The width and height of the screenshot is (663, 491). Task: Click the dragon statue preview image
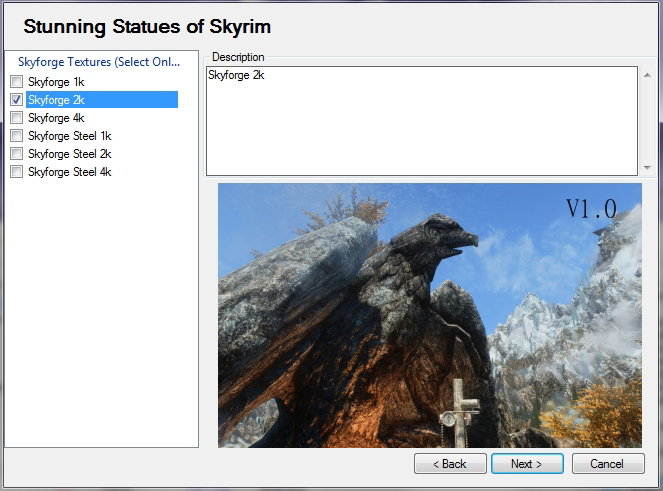point(430,315)
